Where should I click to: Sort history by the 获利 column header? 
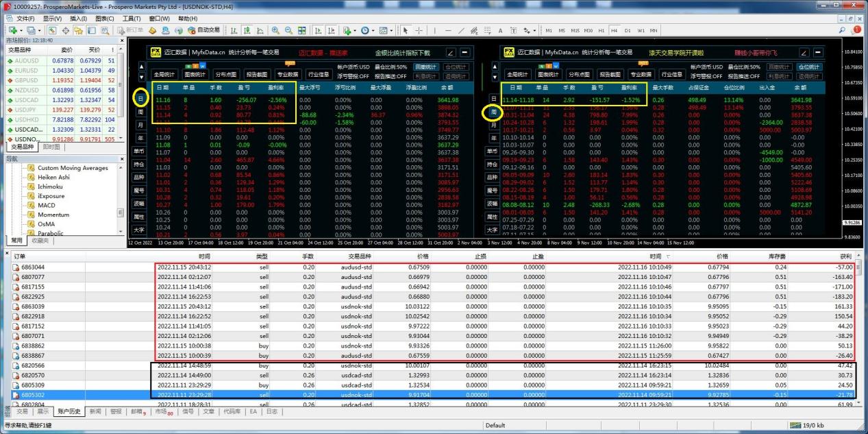(847, 255)
